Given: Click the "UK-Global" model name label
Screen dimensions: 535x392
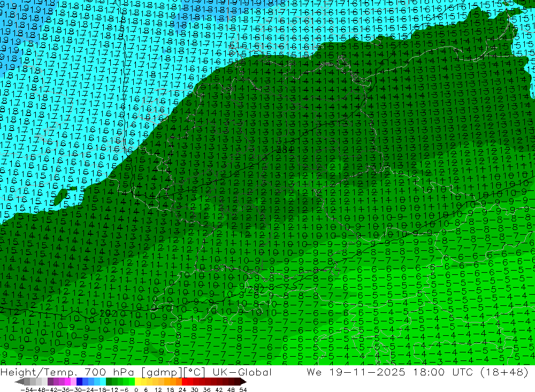Looking at the screenshot, I should 242,372.
